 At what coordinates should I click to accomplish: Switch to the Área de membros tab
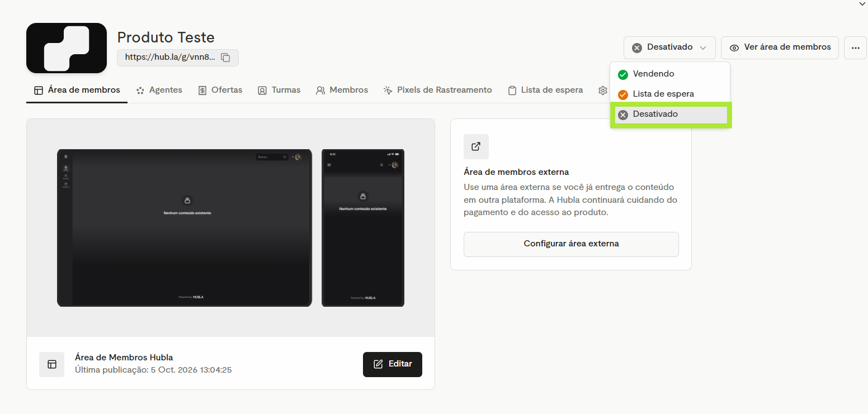click(77, 90)
